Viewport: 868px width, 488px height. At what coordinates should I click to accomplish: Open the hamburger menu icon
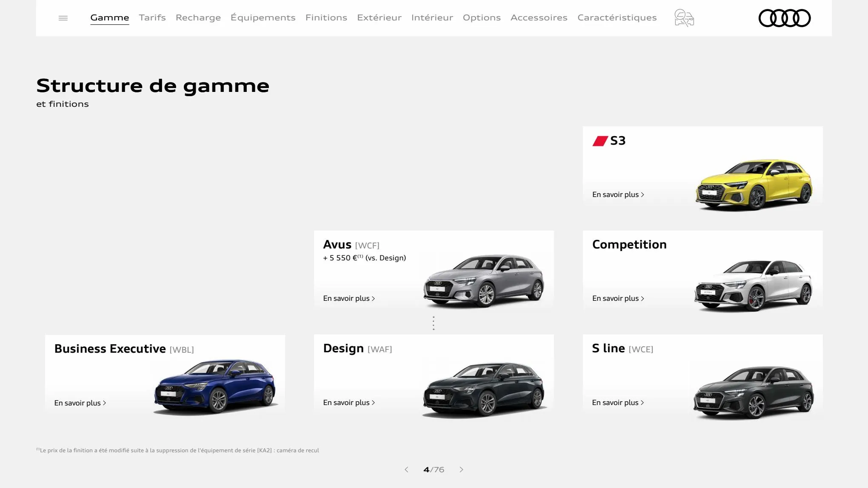[x=63, y=18]
